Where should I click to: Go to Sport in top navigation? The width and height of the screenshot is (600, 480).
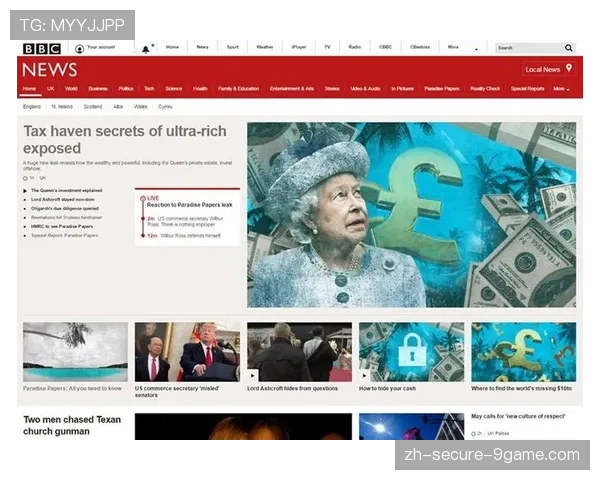[232, 47]
